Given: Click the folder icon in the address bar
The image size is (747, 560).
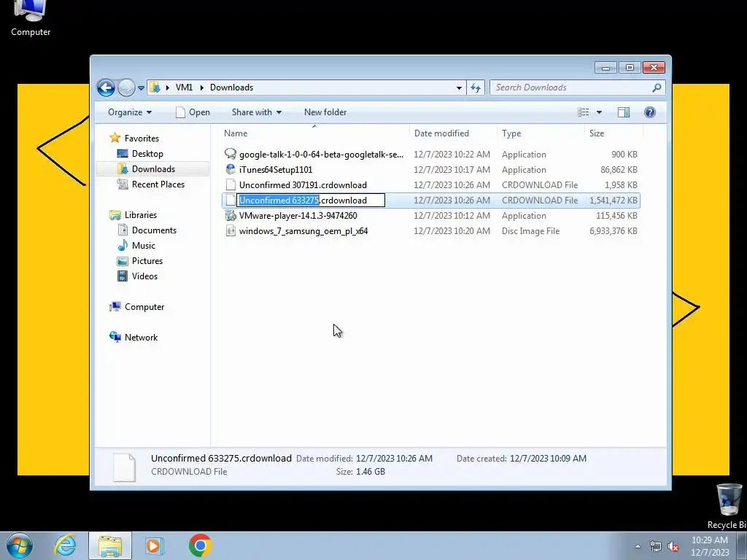Looking at the screenshot, I should (155, 87).
